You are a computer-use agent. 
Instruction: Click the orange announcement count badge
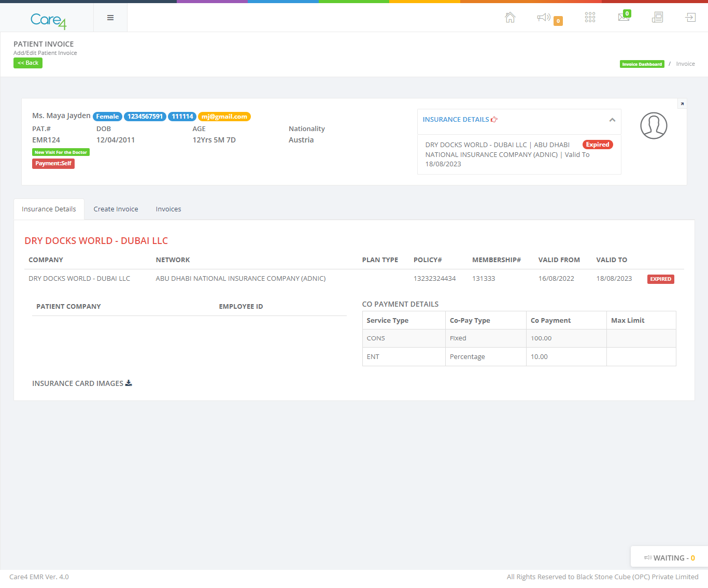pyautogui.click(x=558, y=21)
